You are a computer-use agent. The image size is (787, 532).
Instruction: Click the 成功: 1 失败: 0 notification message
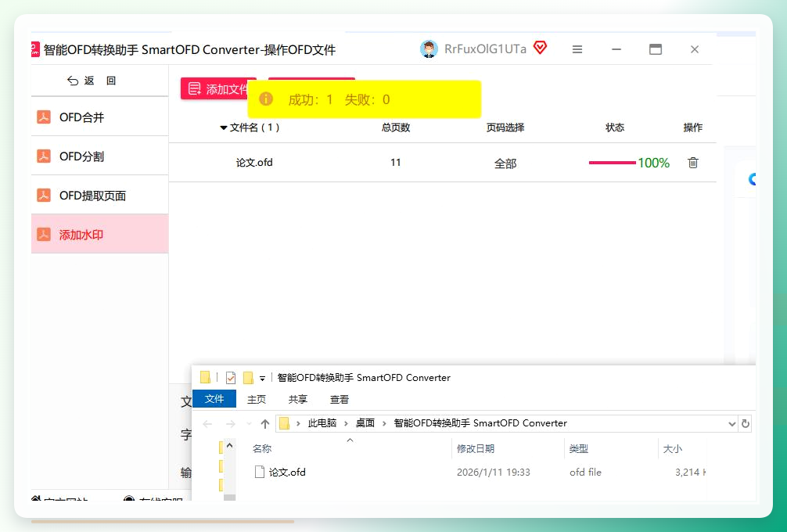pos(339,99)
